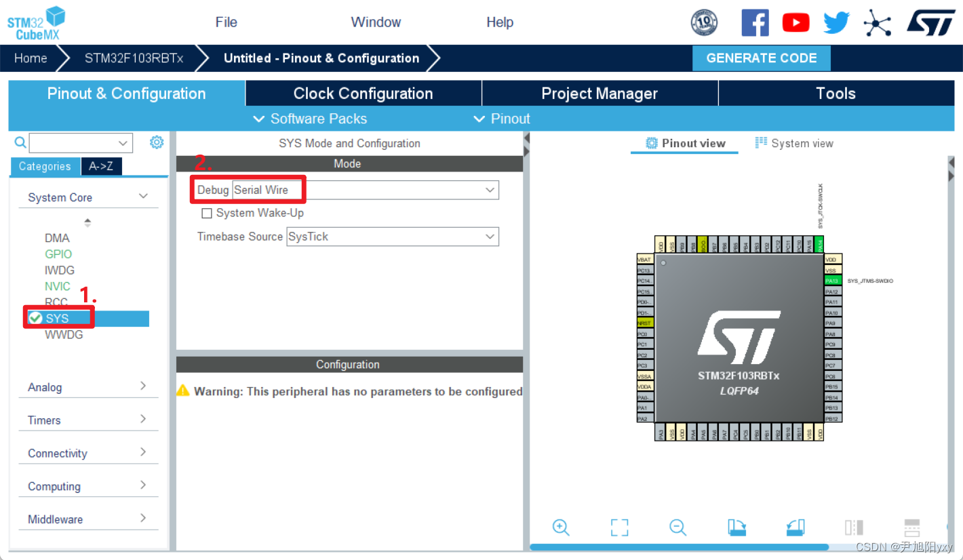Open the gear settings icon beside search
The height and width of the screenshot is (560, 963).
pyautogui.click(x=157, y=142)
